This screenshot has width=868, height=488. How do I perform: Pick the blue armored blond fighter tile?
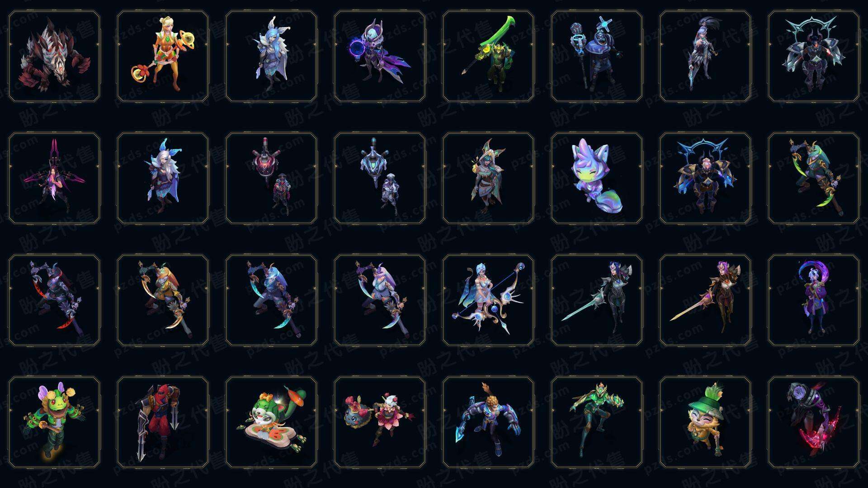488,422
